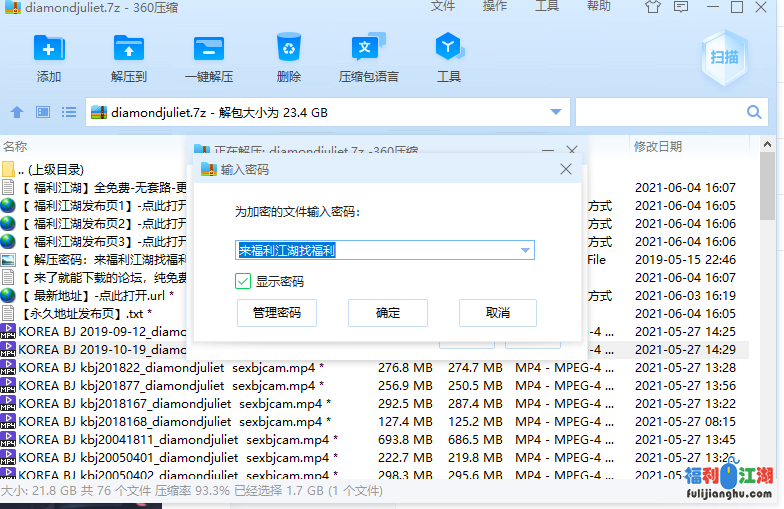This screenshot has height=509, width=784.
Task: Click the 添加 (Add) toolbar icon
Action: pyautogui.click(x=49, y=48)
